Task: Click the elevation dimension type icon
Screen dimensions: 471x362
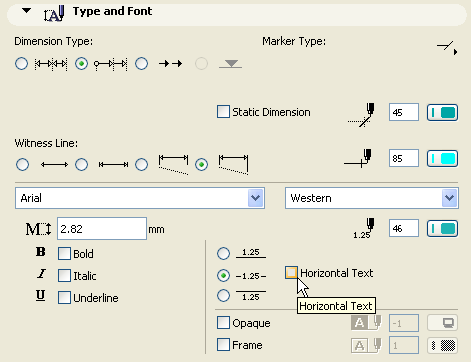Action: click(x=230, y=64)
